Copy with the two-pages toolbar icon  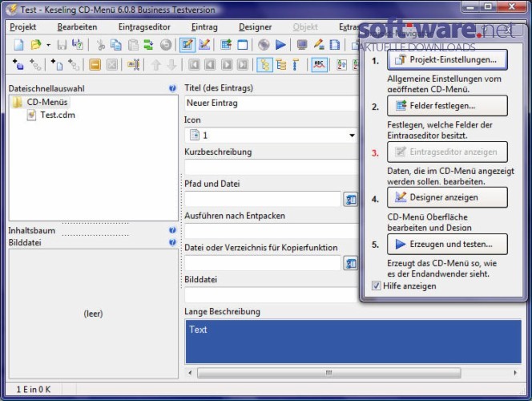116,44
